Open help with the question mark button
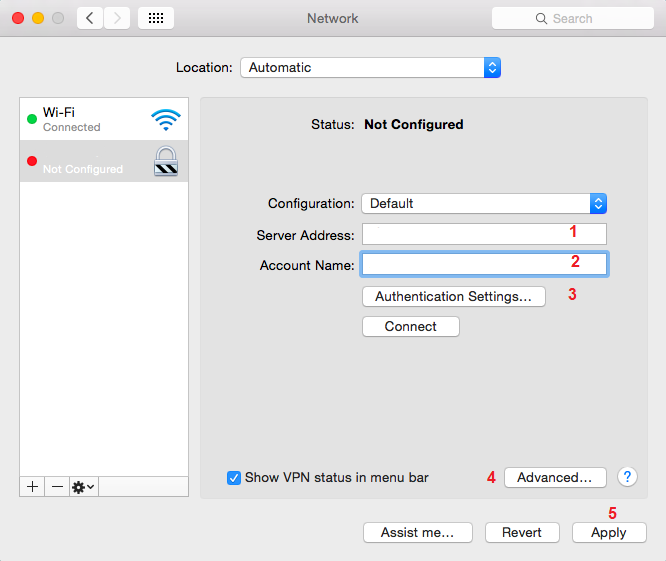 click(627, 477)
